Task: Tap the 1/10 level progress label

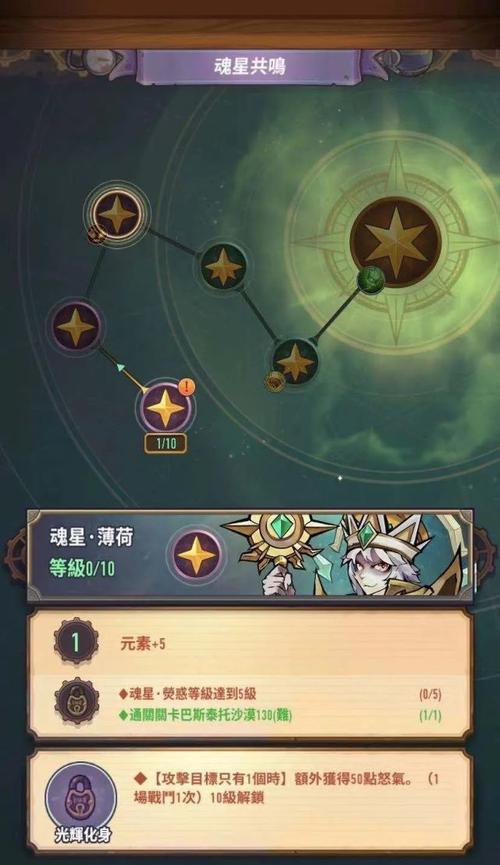Action: [x=165, y=444]
